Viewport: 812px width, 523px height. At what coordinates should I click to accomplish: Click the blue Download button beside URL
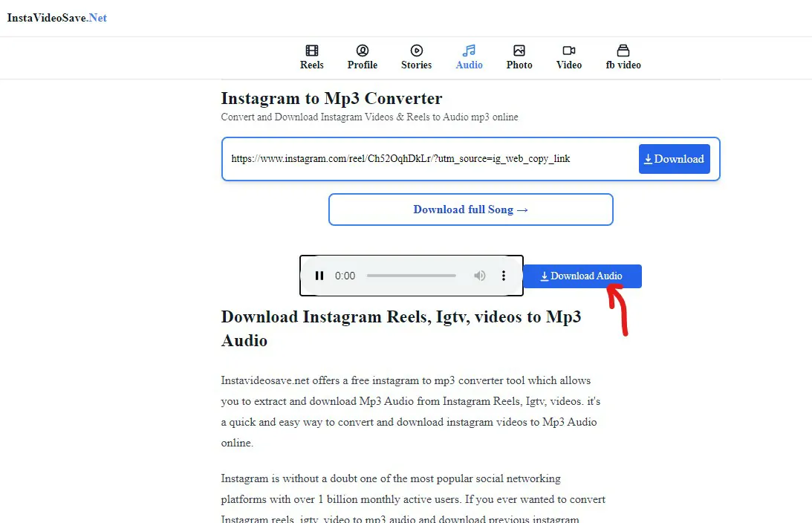pos(675,159)
